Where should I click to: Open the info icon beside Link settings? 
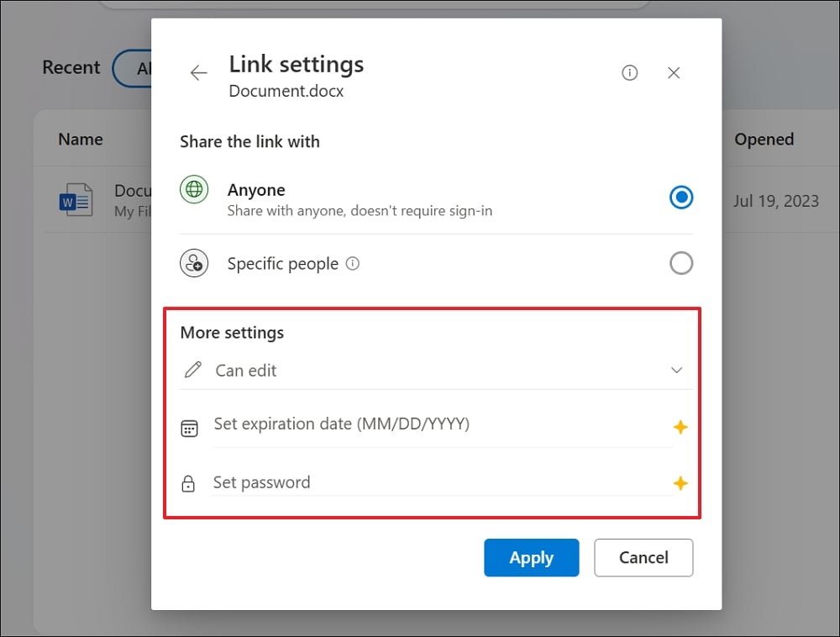pos(629,72)
